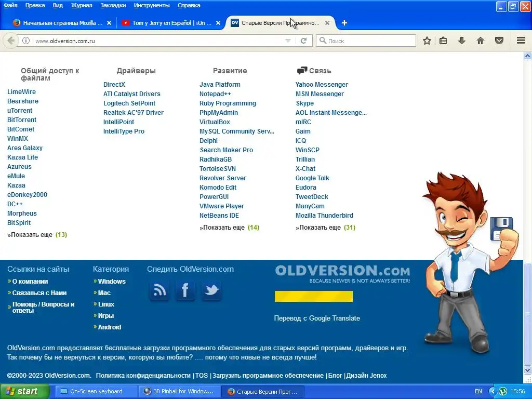The image size is (532, 399).
Task: Open the Facebook icon in footer
Action: point(185,290)
